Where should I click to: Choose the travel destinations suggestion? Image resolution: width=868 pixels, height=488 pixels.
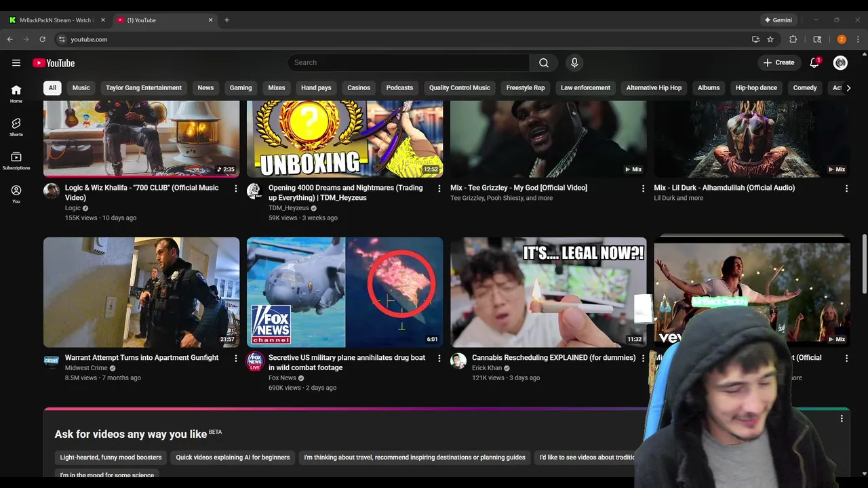(414, 457)
